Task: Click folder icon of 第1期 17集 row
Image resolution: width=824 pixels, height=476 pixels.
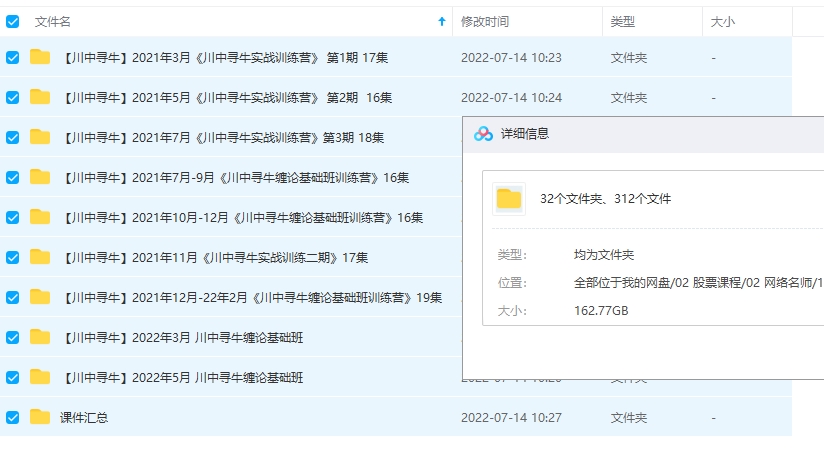Action: tap(40, 57)
